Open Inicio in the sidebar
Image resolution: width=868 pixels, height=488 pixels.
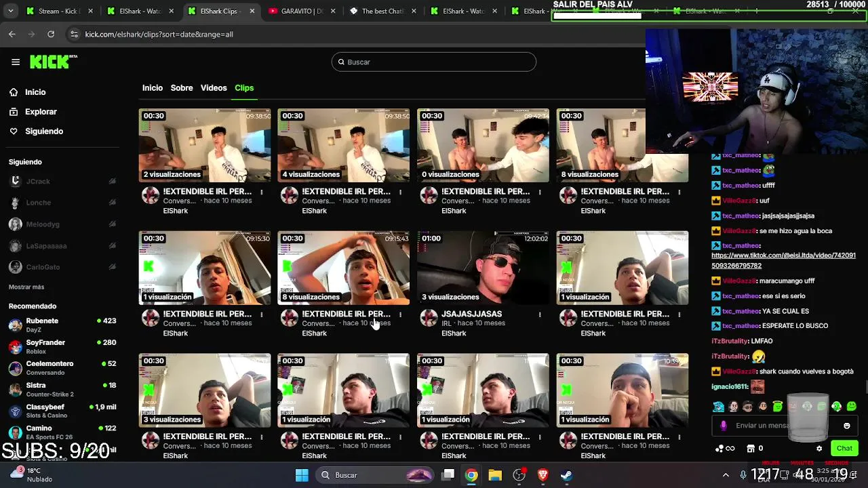point(28,92)
